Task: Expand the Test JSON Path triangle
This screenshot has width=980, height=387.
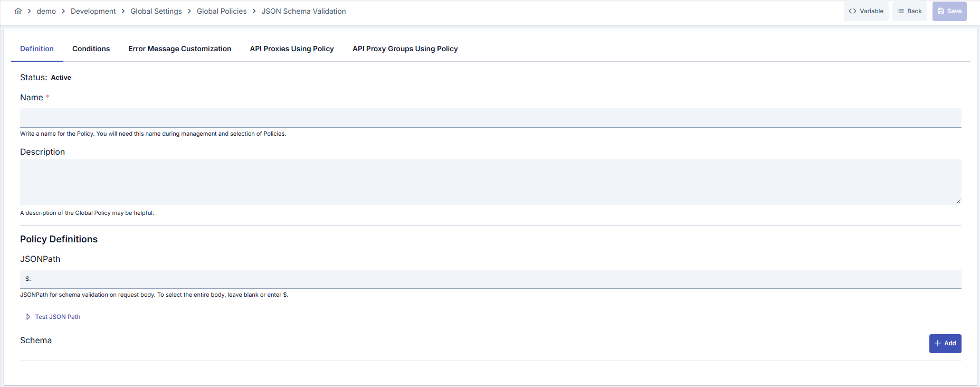Action: [28, 317]
